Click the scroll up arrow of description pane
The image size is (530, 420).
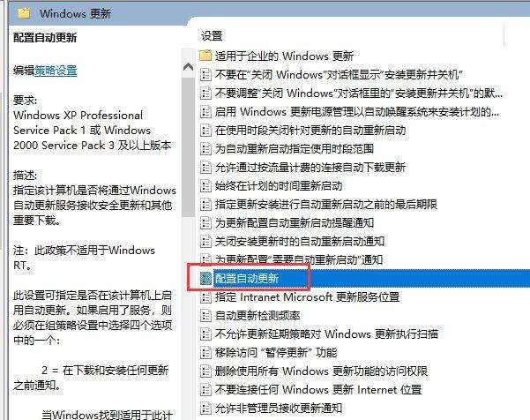click(188, 66)
